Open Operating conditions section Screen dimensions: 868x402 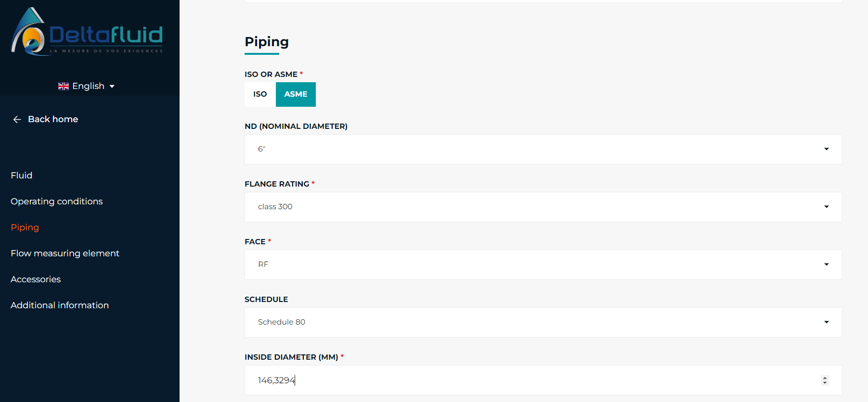[x=57, y=201]
